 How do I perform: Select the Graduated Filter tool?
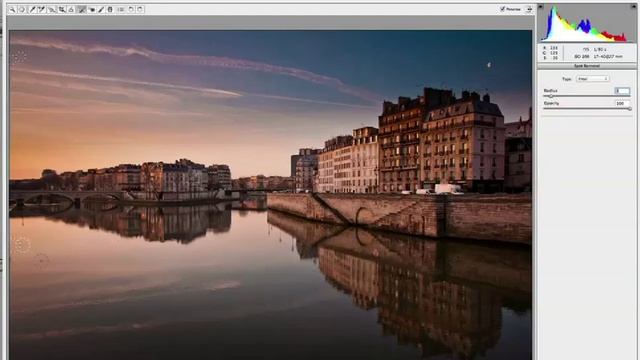click(110, 9)
